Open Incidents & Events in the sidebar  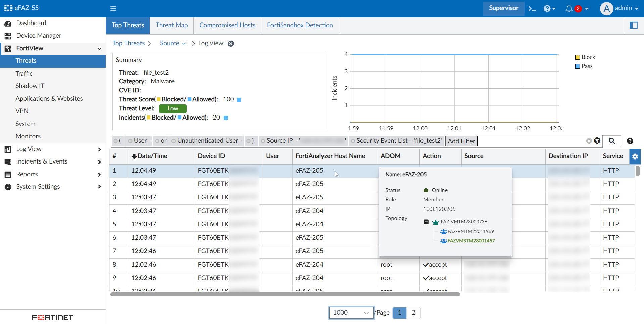(x=41, y=161)
